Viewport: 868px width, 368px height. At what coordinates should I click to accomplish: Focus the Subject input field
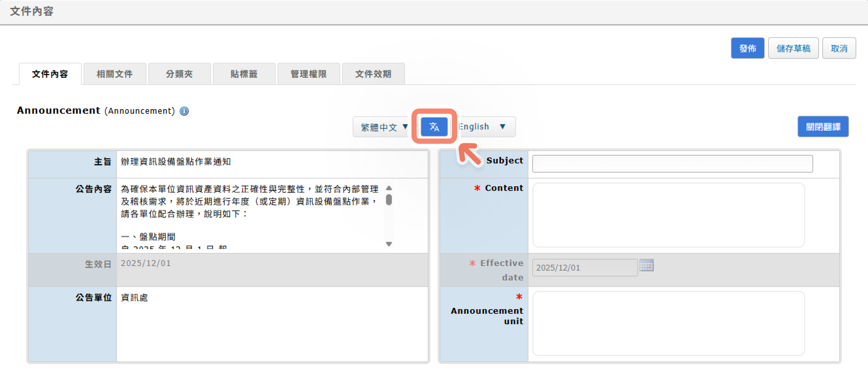coord(672,164)
